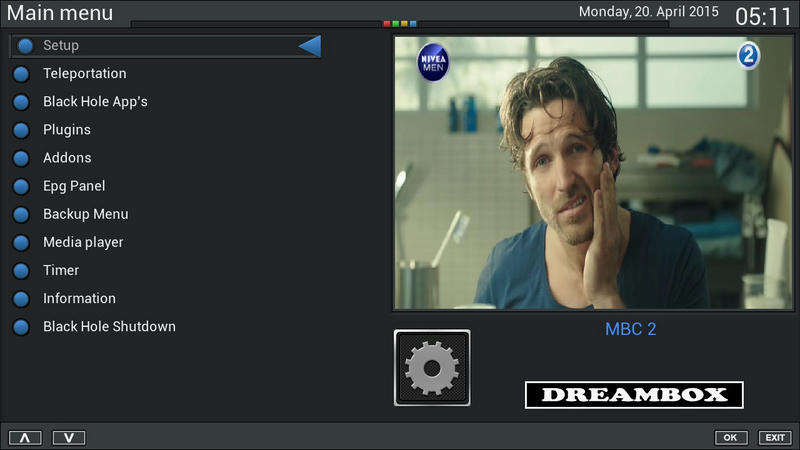Click the gear setup icon
The image size is (800, 450).
(432, 368)
